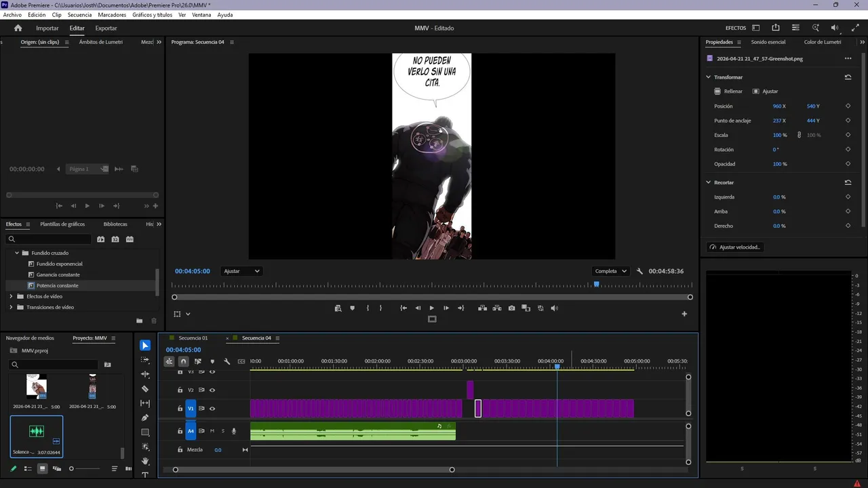
Task: Click Rellenar button in Transformar
Action: [x=728, y=91]
